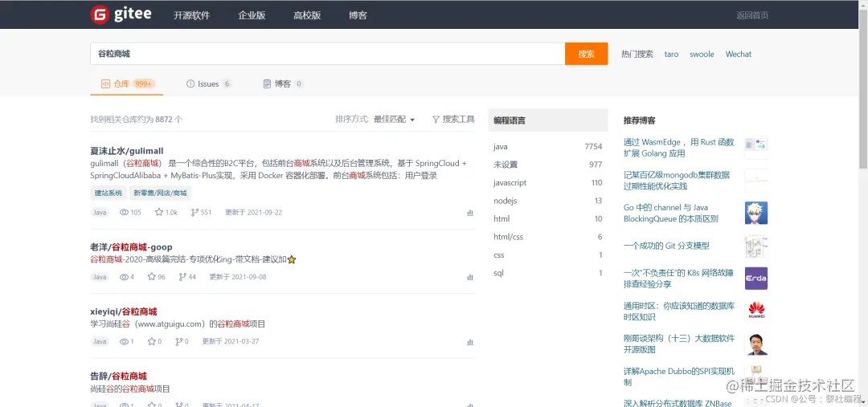Switch to the Issues tab
Viewport: 868px width, 407px height.
209,84
